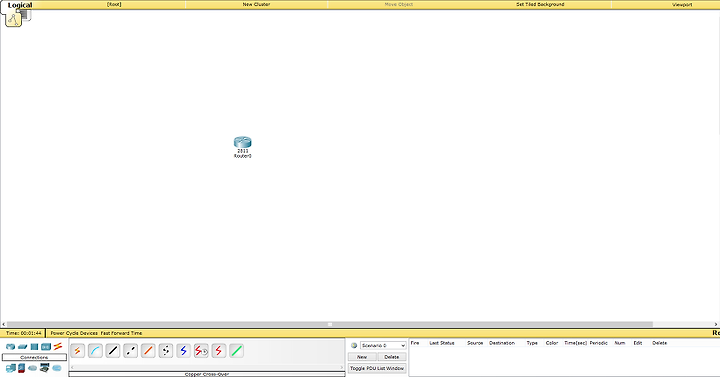Viewport: 720px width, 377px height.
Task: Select the Connections lightning-bolt category icon
Action: pyautogui.click(x=57, y=346)
